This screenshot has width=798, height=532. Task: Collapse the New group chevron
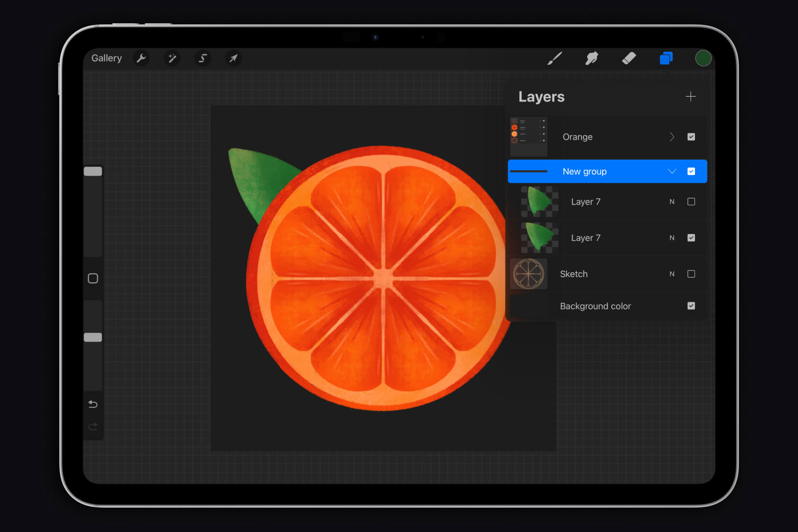672,171
